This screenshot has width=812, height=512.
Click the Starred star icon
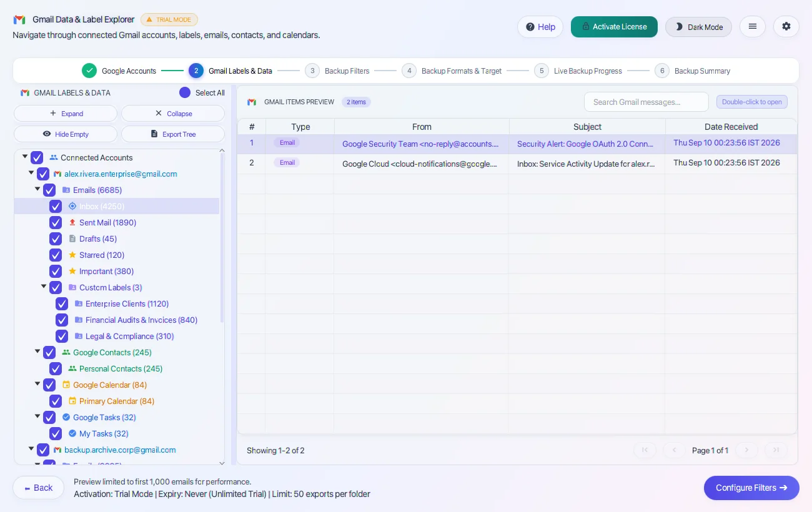72,255
